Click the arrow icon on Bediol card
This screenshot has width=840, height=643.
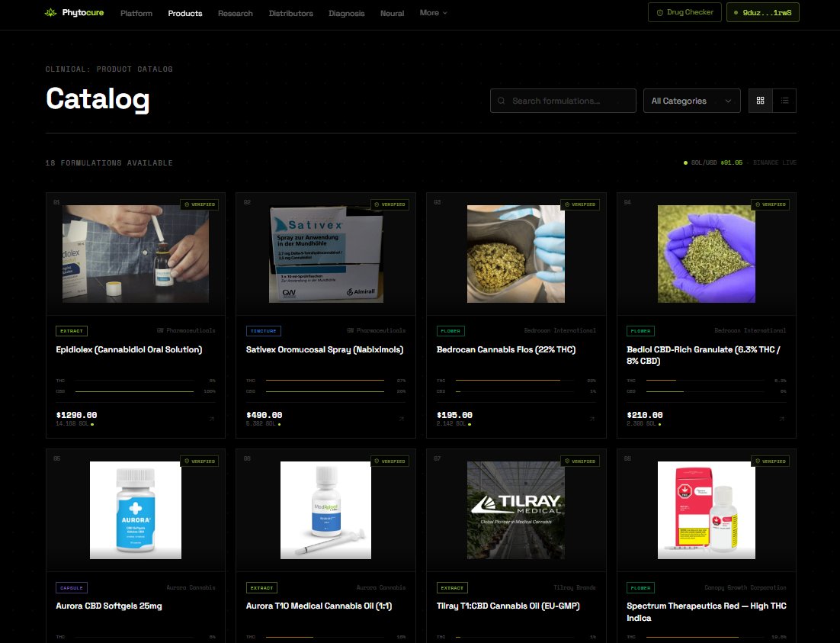782,419
